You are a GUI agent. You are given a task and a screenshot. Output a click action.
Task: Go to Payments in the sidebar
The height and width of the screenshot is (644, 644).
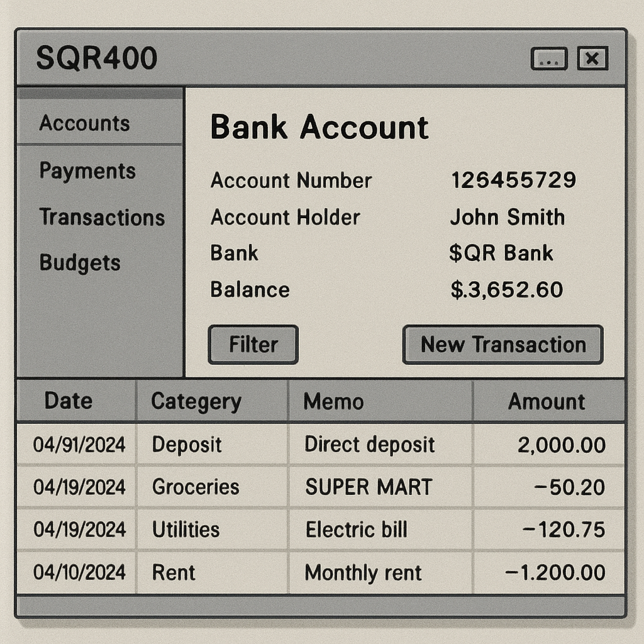(x=87, y=171)
